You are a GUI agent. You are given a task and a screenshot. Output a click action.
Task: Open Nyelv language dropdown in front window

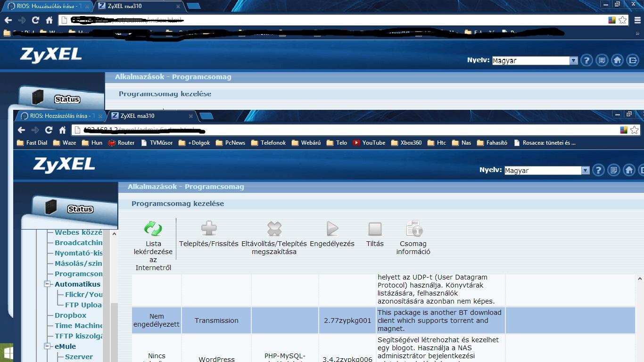(547, 171)
